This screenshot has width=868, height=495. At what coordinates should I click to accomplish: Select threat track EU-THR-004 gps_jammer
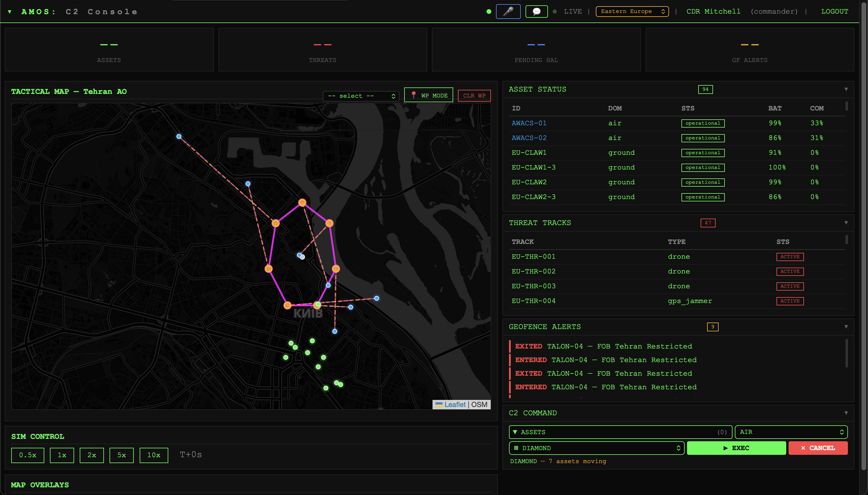click(533, 301)
